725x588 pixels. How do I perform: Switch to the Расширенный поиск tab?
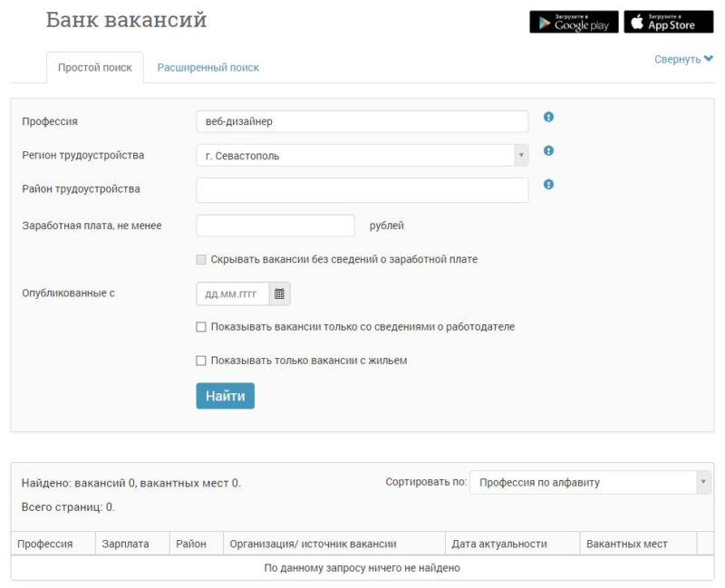coord(208,68)
